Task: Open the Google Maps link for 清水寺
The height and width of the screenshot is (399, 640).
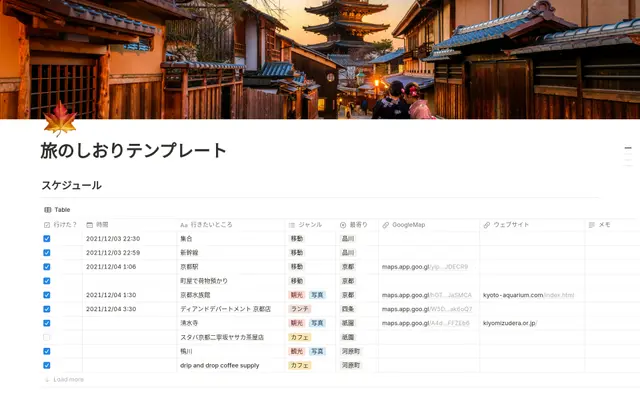Action: [426, 323]
